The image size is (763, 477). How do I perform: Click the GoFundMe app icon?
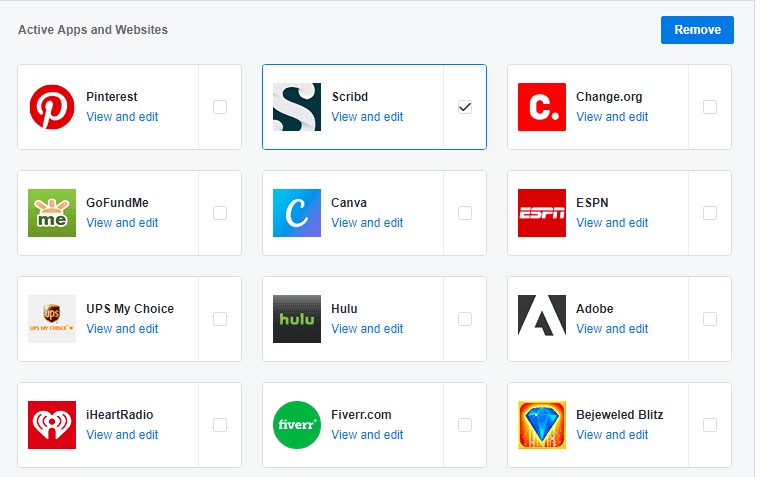tap(52, 213)
